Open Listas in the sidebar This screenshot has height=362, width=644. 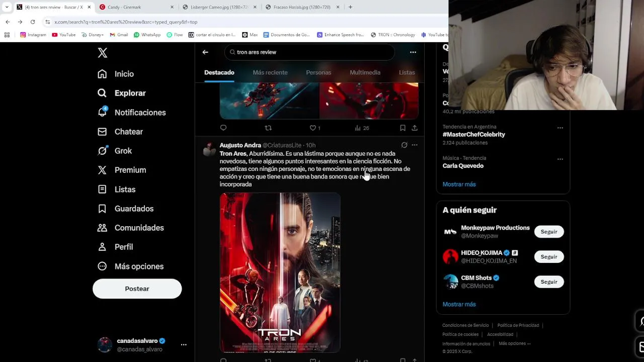pos(116,190)
